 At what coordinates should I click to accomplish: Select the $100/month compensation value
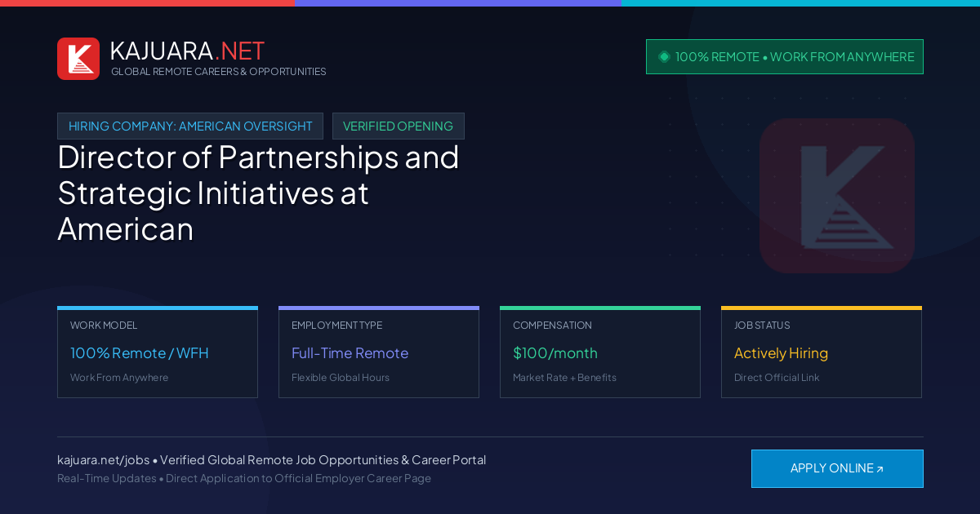(555, 353)
